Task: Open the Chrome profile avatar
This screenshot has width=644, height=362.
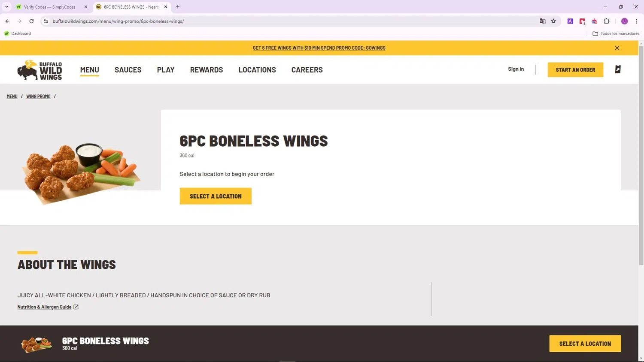Action: (x=624, y=21)
